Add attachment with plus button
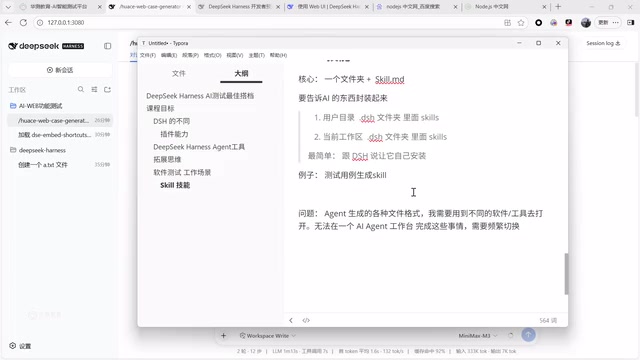 [x=223, y=336]
